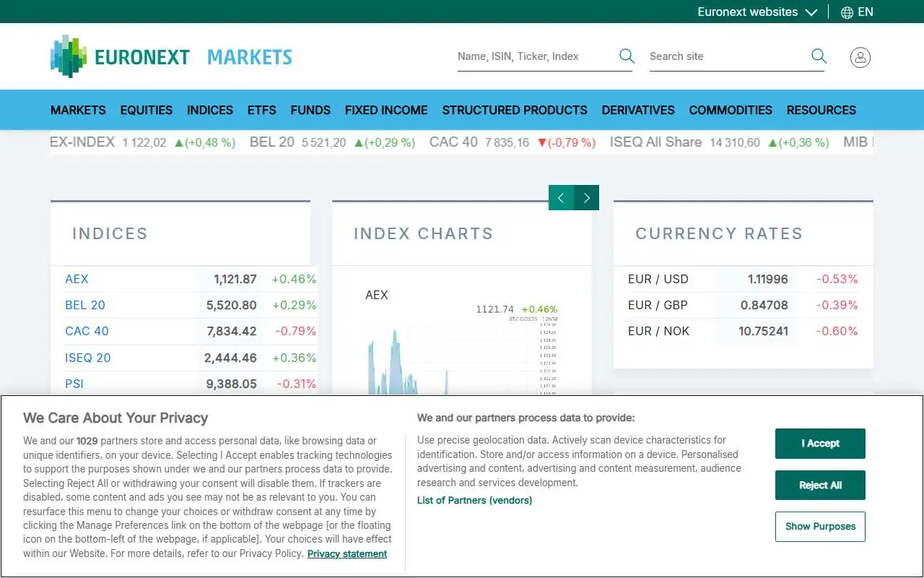
Task: Open the PSI index link
Action: click(x=74, y=384)
